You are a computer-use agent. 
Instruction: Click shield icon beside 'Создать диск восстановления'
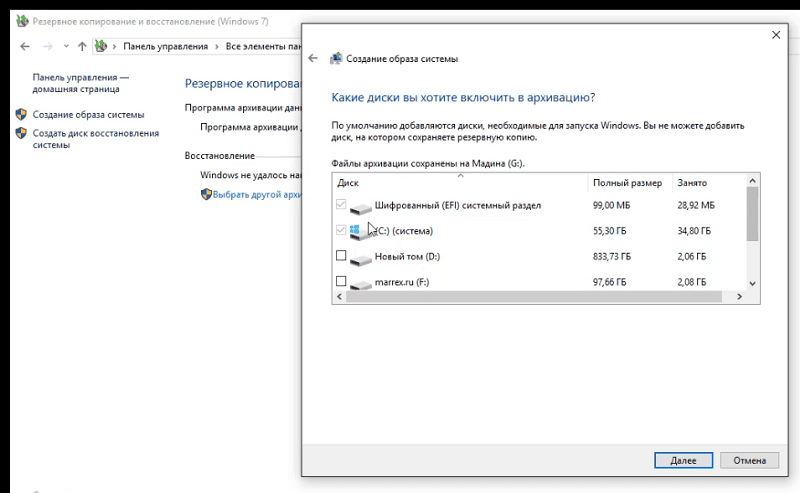(21, 133)
